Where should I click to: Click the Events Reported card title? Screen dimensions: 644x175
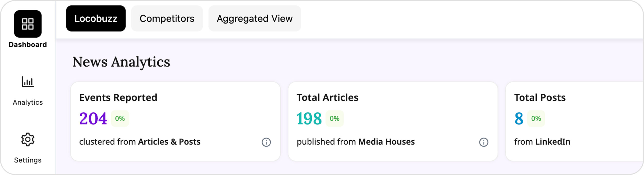(118, 97)
